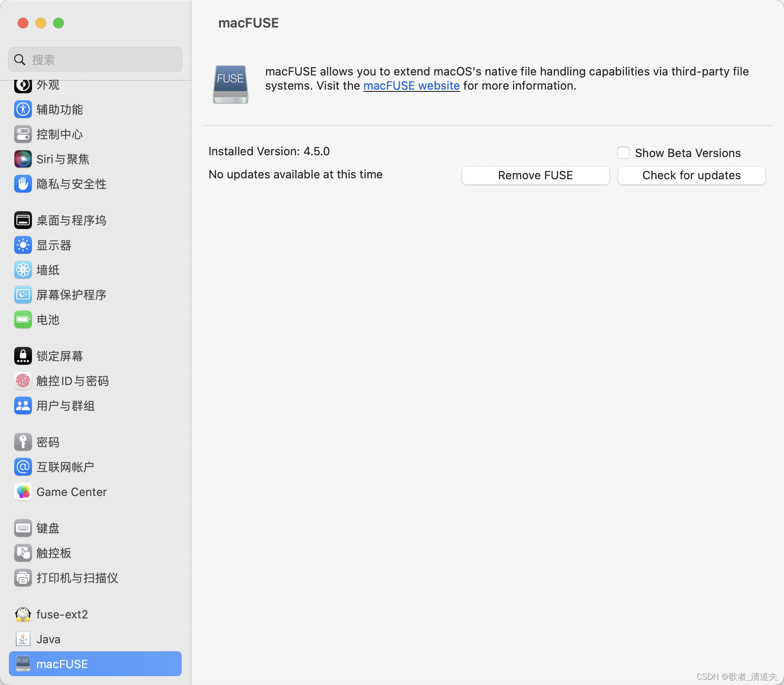The width and height of the screenshot is (784, 685).
Task: Open the 键盘 keyboard icon
Action: tap(23, 528)
